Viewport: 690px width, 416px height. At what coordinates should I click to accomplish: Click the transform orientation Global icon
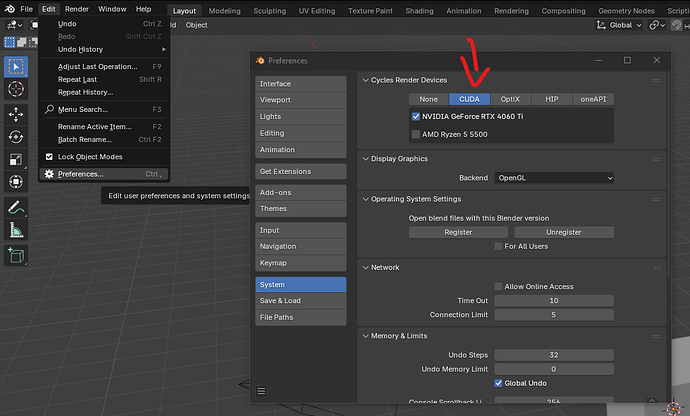coord(601,25)
